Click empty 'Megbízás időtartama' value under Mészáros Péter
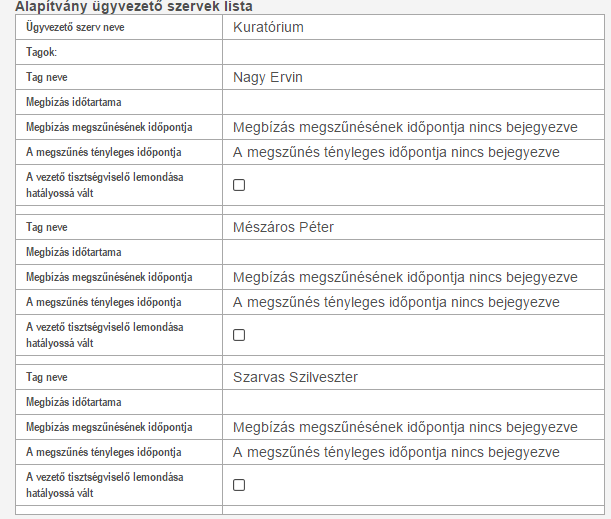This screenshot has height=519, width=611. pyautogui.click(x=413, y=252)
